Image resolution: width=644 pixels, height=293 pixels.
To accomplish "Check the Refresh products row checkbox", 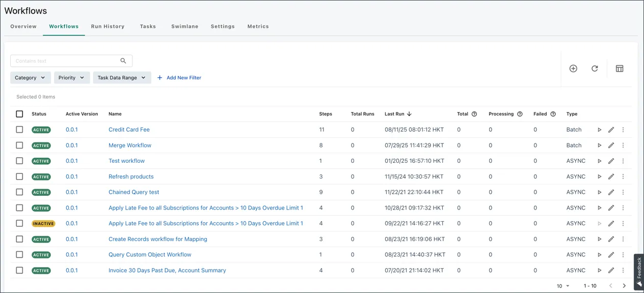I will click(x=19, y=177).
